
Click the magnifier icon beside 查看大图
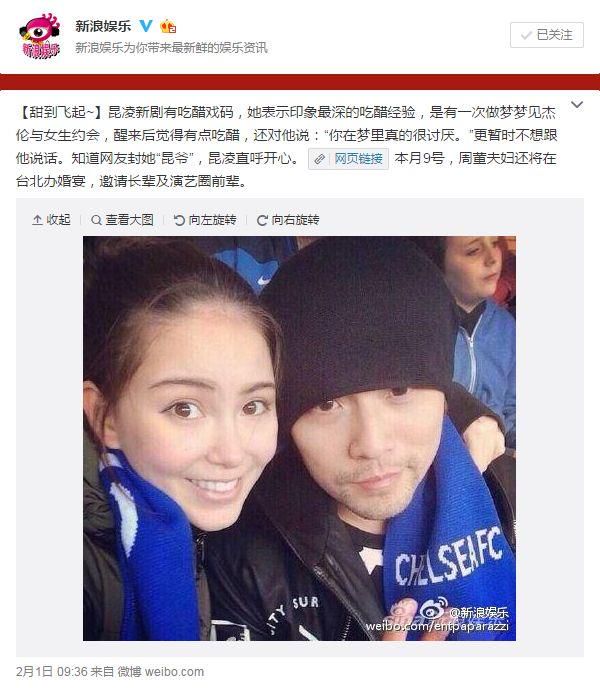coord(96,220)
